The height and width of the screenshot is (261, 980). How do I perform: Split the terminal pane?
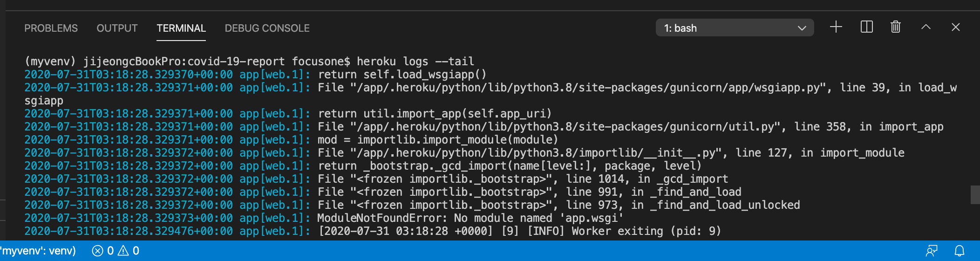(x=866, y=27)
